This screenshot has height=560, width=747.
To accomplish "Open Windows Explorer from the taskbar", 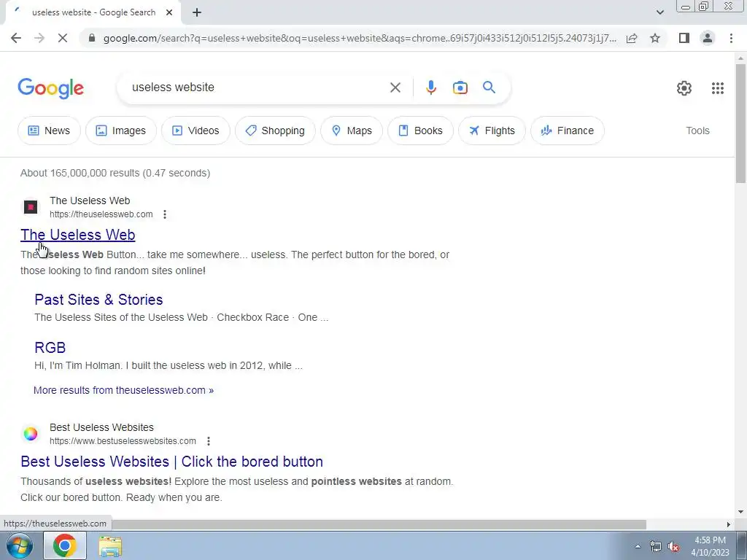I will click(110, 546).
